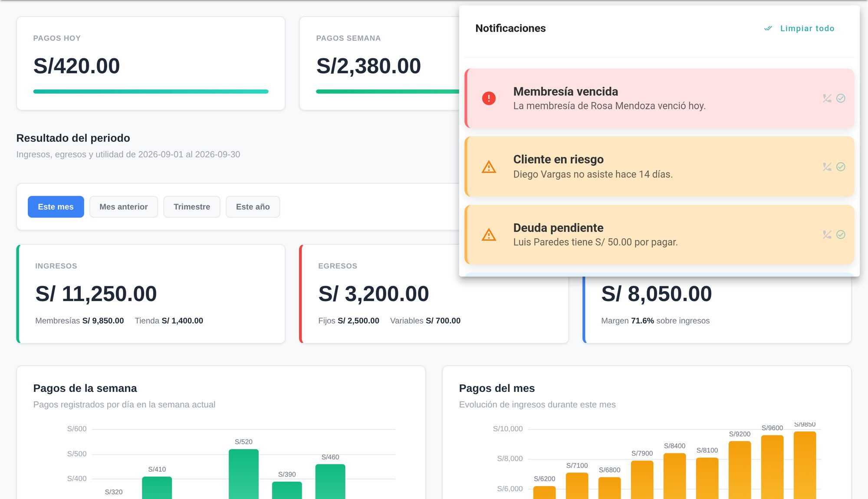Choose the Trimestre period filter

191,207
